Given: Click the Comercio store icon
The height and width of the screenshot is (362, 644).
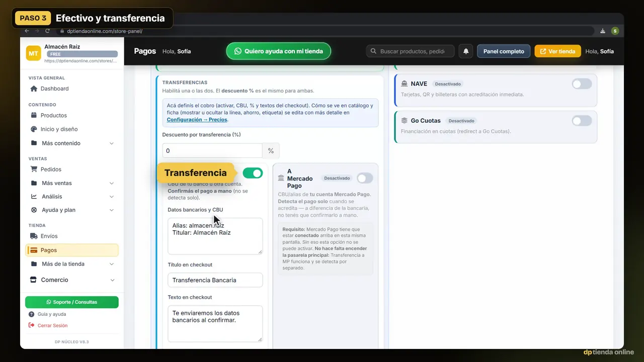Looking at the screenshot, I should click(34, 280).
